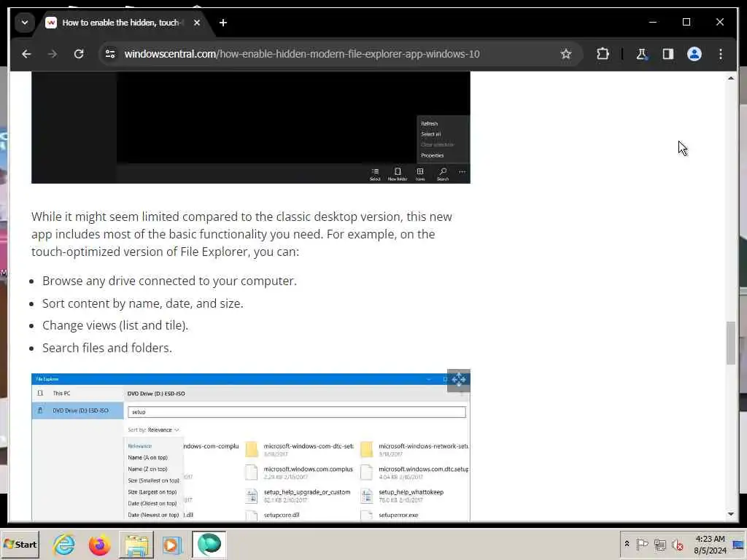Close the Windows Central tab
The image size is (747, 560).
[197, 23]
